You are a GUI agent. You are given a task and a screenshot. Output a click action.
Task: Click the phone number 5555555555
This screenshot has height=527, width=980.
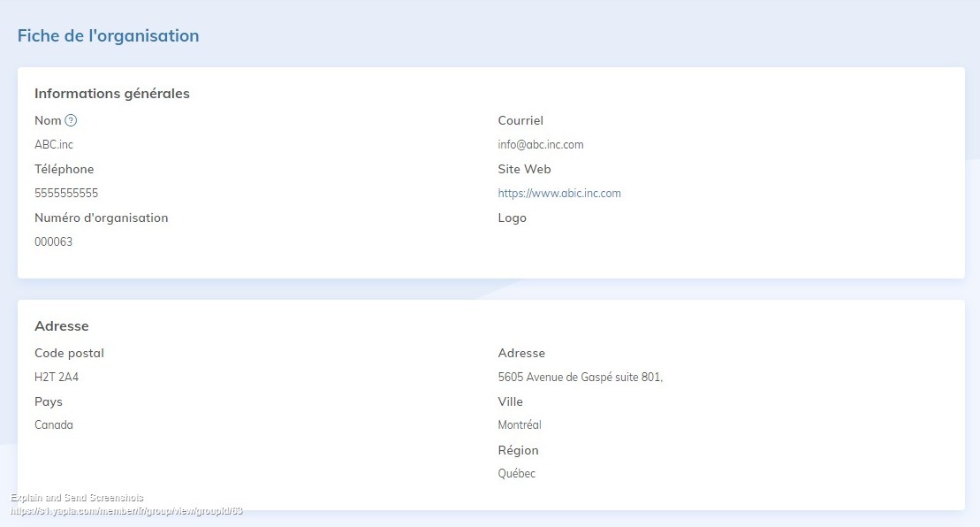[x=66, y=194]
